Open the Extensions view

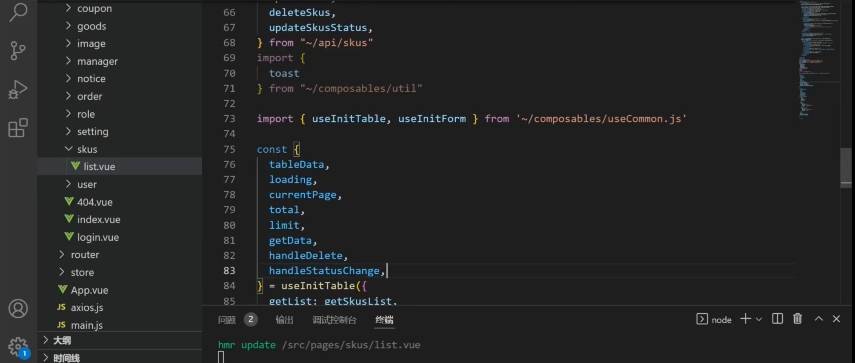[x=18, y=128]
